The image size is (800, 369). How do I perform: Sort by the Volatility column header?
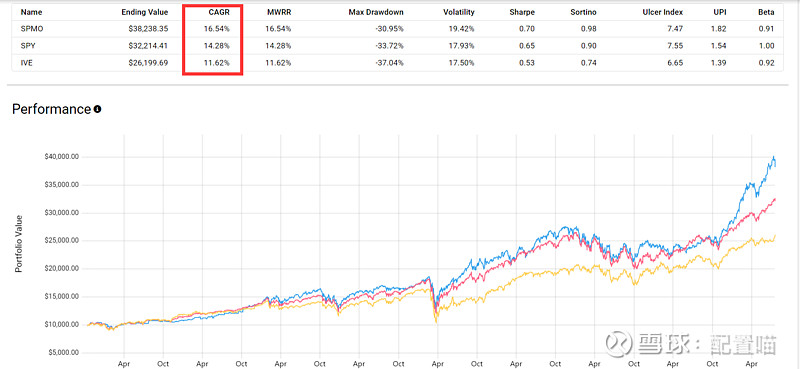point(459,12)
